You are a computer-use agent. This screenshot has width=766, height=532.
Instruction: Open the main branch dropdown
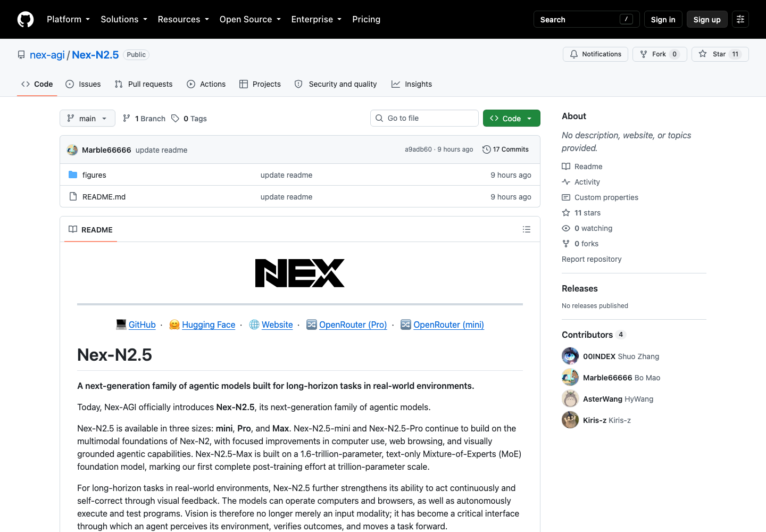click(87, 118)
